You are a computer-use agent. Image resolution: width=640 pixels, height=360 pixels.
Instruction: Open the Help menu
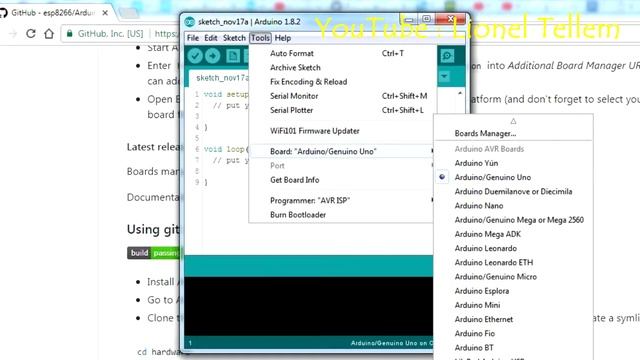(283, 38)
